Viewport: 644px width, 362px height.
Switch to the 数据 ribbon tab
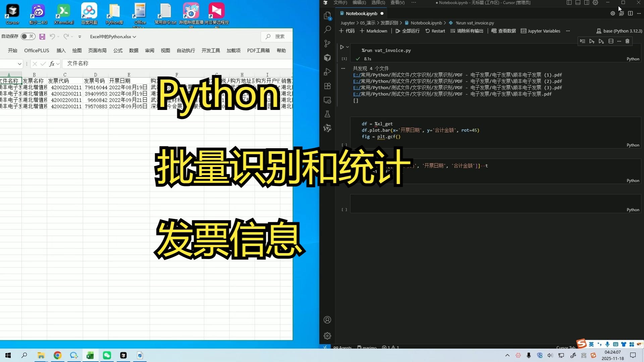click(x=133, y=50)
